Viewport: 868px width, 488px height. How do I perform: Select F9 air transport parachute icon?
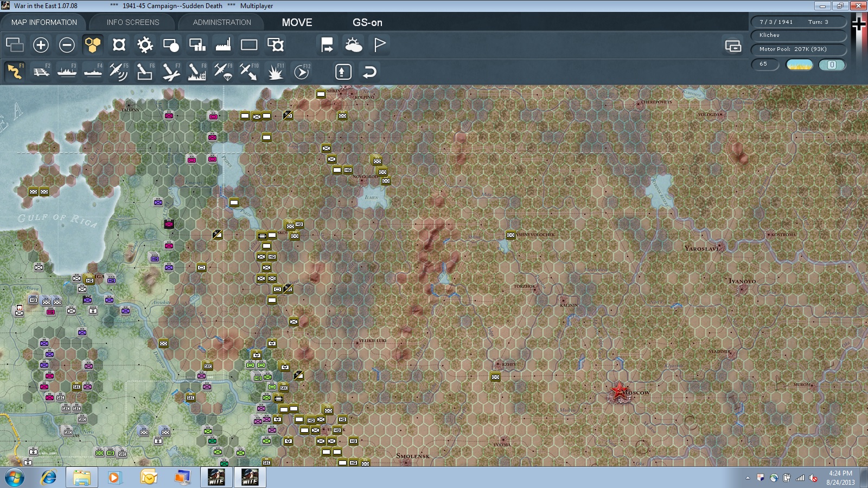click(x=223, y=72)
